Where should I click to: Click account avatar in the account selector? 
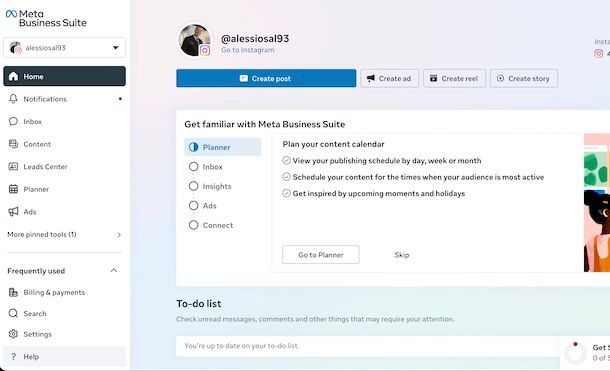(x=15, y=47)
